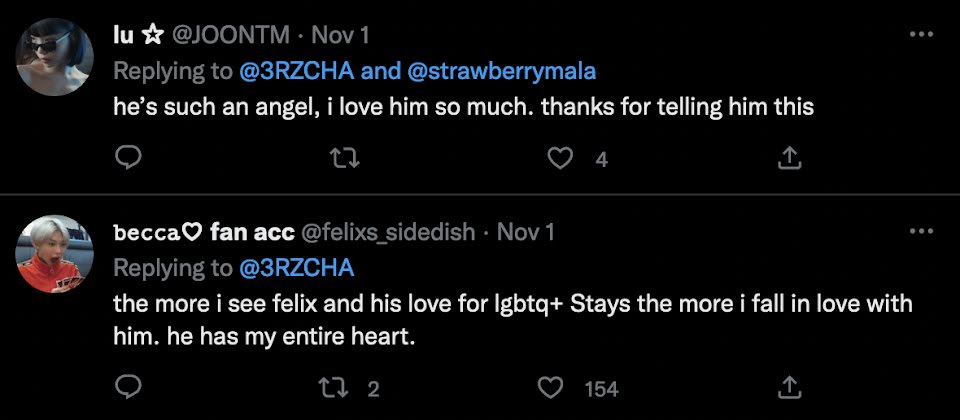
Task: Open more options on becca's tweet
Action: (x=920, y=232)
